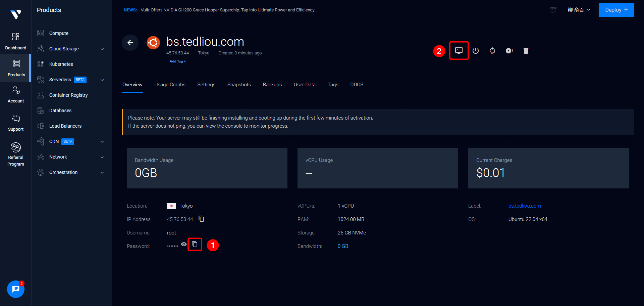Copy the root password to clipboard
Image resolution: width=644 pixels, height=306 pixels.
195,245
